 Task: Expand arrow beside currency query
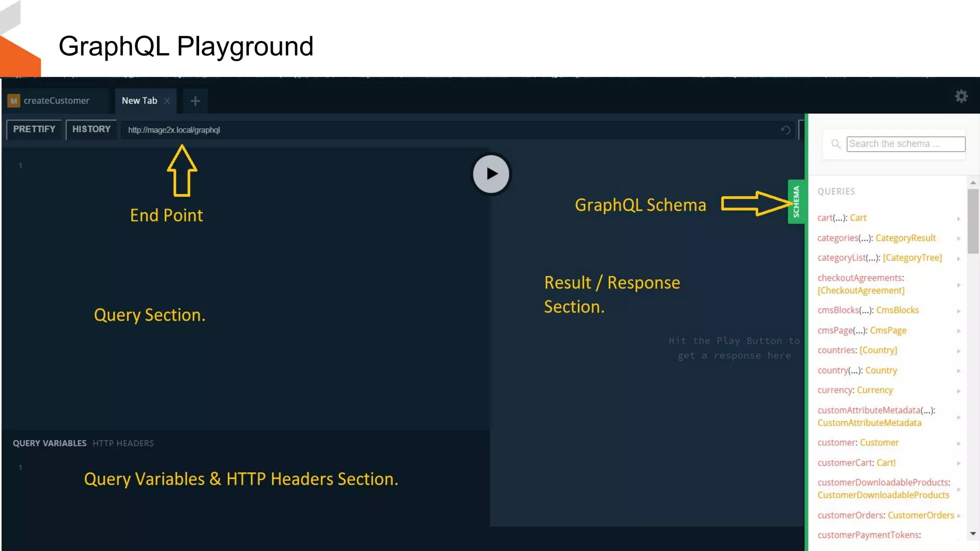[x=958, y=391]
